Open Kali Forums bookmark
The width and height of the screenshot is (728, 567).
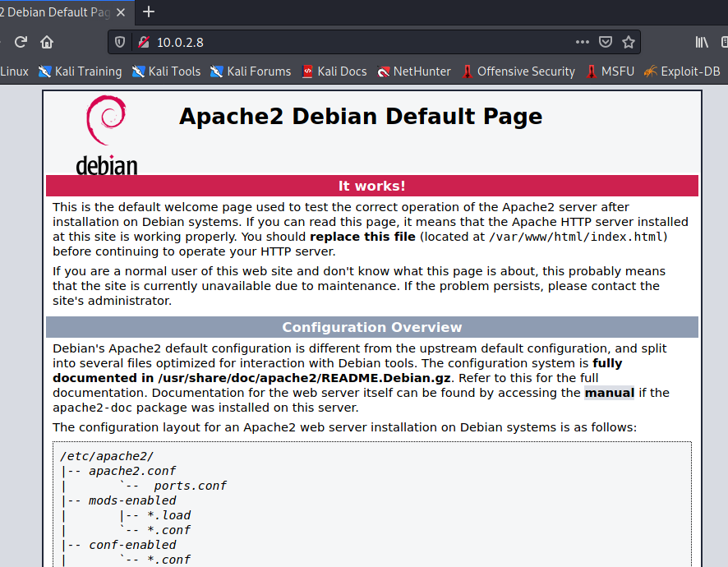coord(251,71)
